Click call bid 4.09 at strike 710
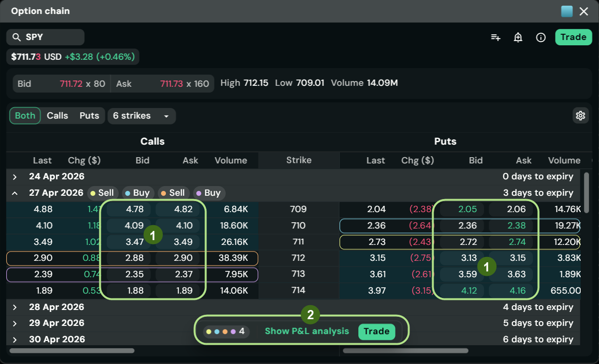The image size is (599, 364). point(129,226)
